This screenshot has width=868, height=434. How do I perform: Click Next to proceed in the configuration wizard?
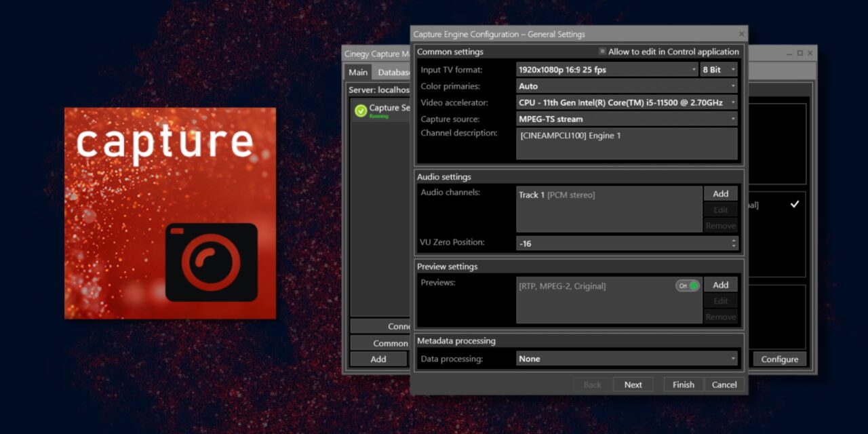click(633, 384)
